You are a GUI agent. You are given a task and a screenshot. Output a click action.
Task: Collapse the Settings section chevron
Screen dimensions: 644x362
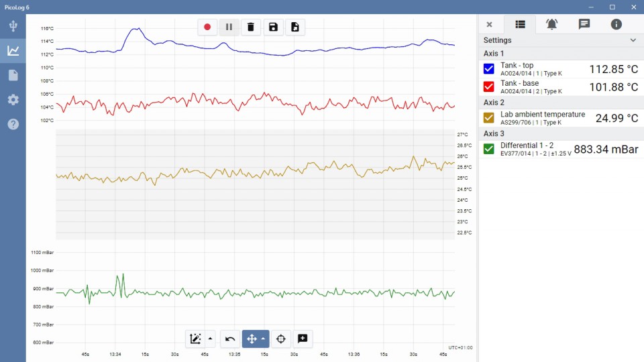click(x=633, y=40)
